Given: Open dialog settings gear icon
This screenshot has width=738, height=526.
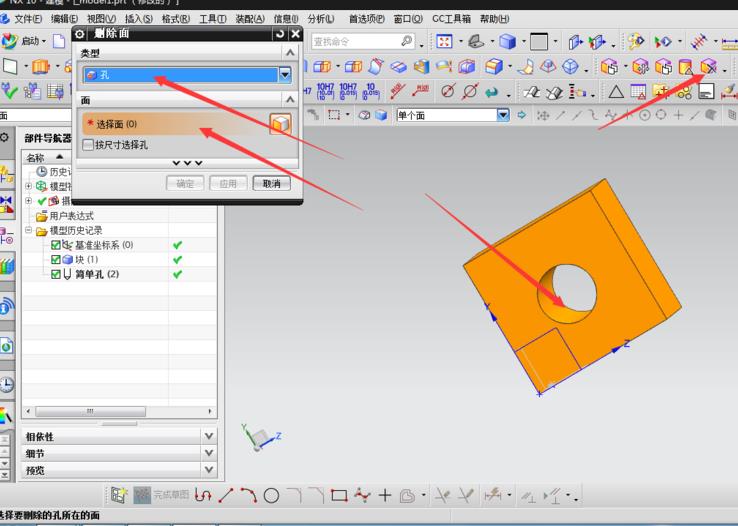Looking at the screenshot, I should coord(80,34).
